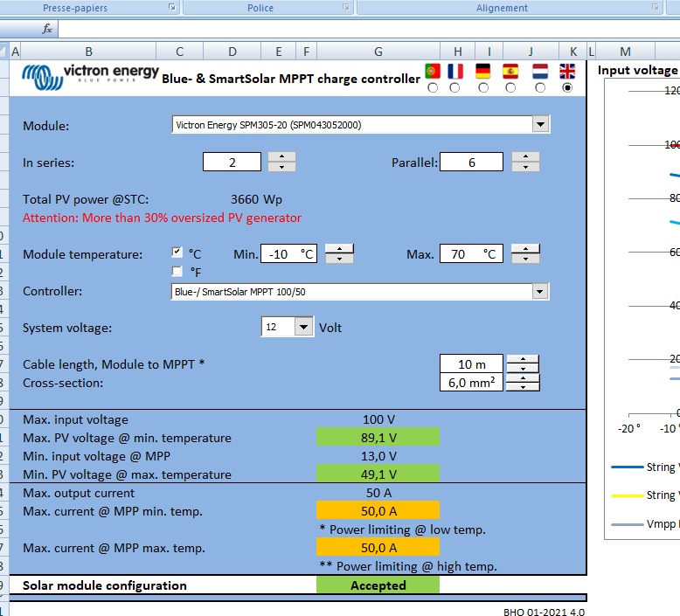
Task: Select Portuguese language radio button
Action: click(433, 88)
